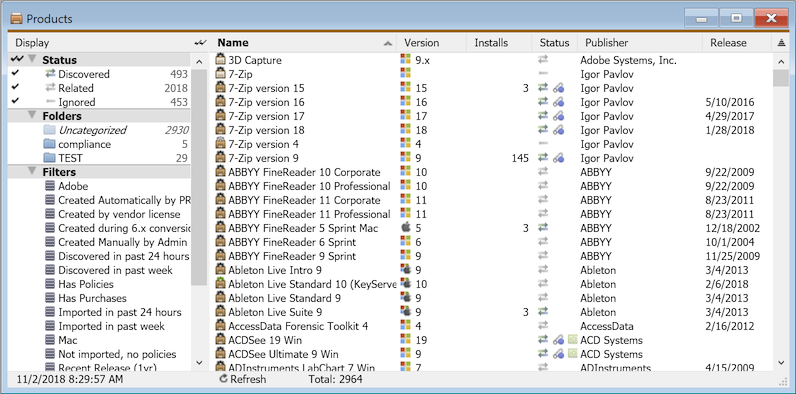Click the Windows platform icon in the 7-Zip version 16 row
Viewport: 796px width, 394px height.
pos(405,102)
